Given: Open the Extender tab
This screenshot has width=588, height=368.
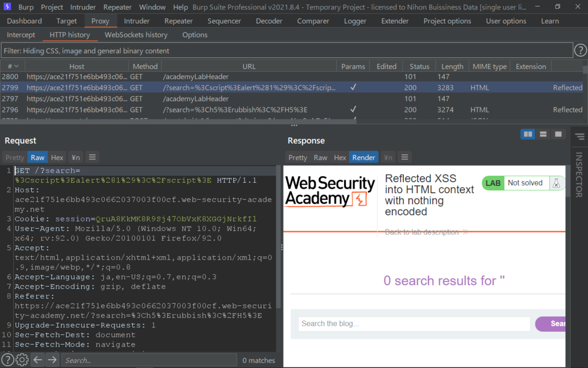Looking at the screenshot, I should tap(395, 21).
